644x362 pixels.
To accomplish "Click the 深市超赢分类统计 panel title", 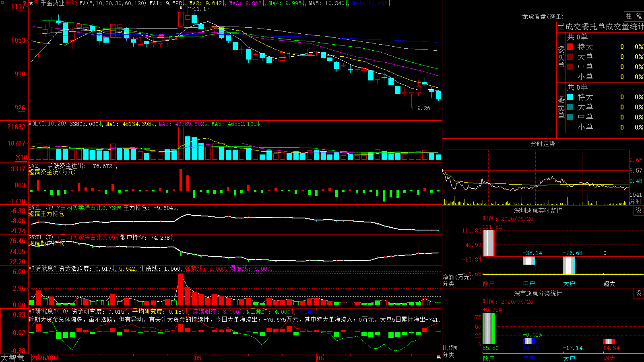I will click(x=538, y=293).
